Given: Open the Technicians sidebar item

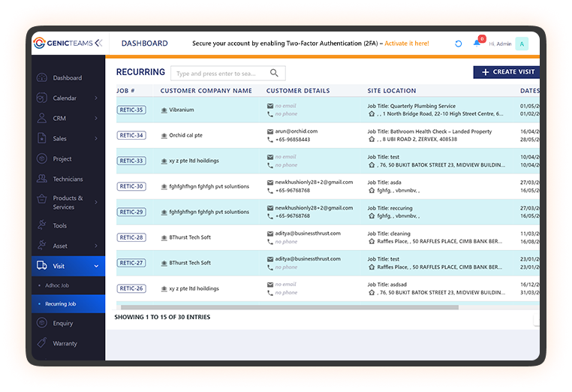Looking at the screenshot, I should click(68, 179).
